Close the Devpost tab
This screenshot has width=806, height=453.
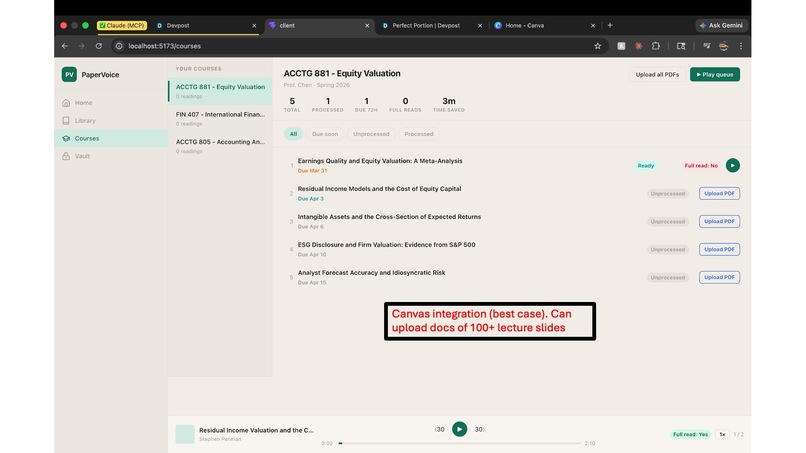254,25
